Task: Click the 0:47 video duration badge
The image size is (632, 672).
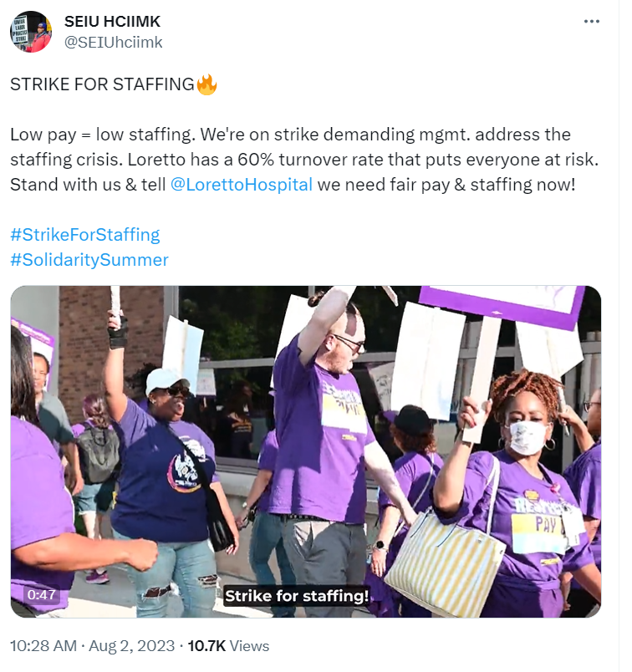Action: pyautogui.click(x=41, y=594)
